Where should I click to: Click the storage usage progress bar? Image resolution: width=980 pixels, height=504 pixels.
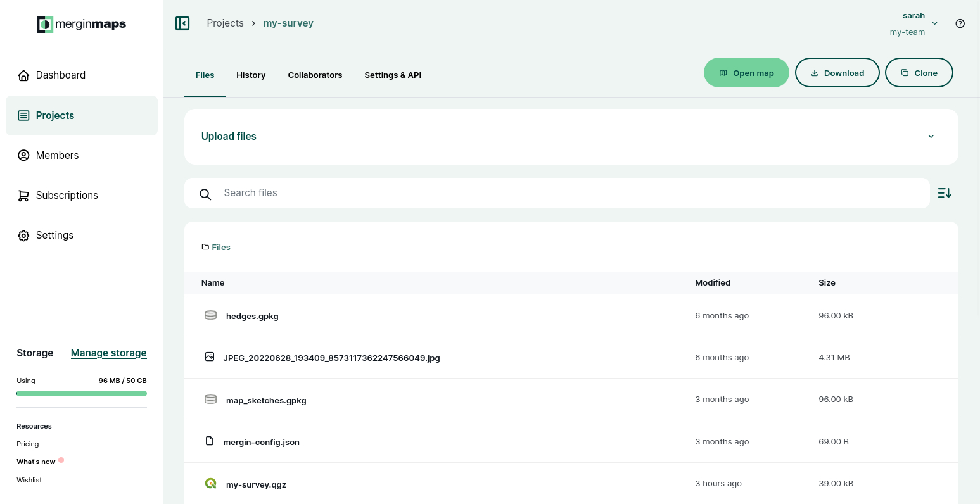coord(82,394)
